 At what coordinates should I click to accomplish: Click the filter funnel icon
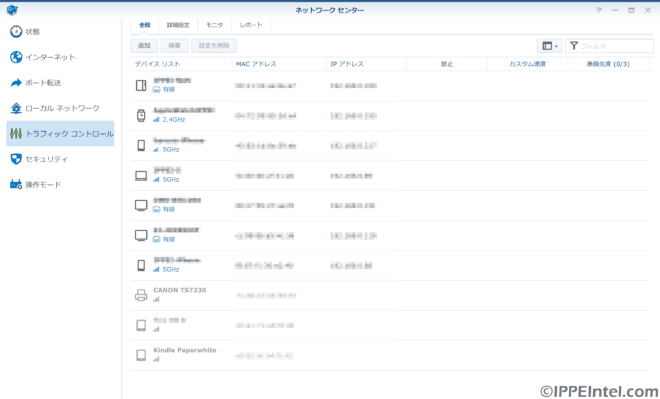coord(574,45)
